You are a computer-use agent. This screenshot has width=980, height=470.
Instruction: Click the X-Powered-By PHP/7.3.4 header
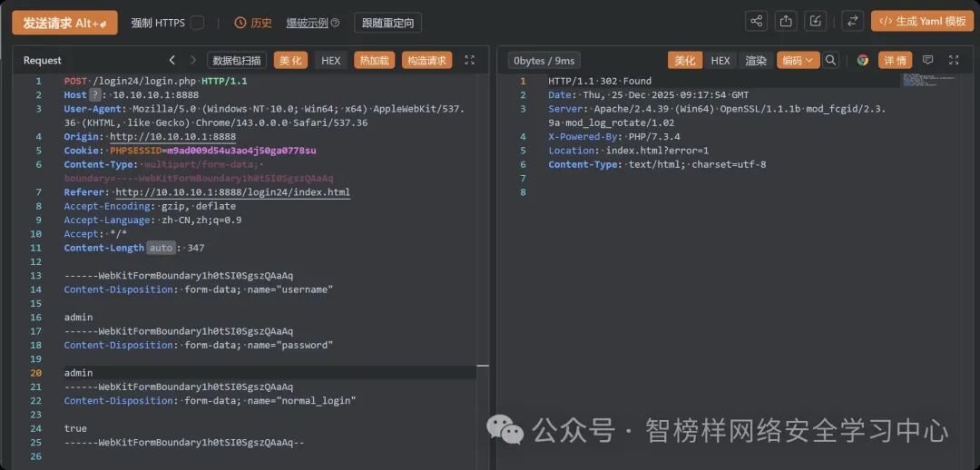point(614,136)
